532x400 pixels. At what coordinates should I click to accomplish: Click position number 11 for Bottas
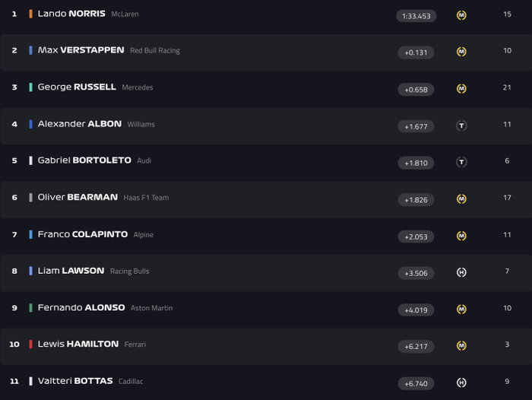tap(14, 381)
